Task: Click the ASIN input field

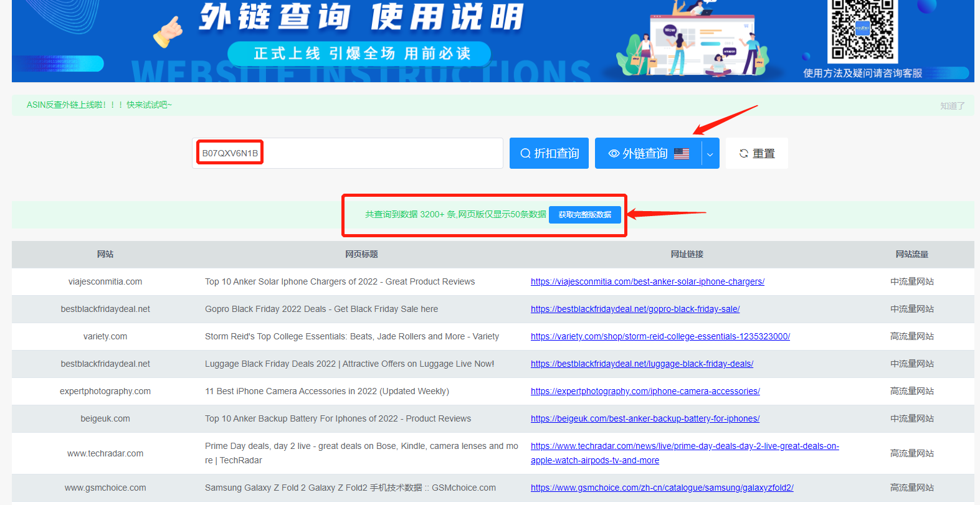Action: [x=348, y=153]
